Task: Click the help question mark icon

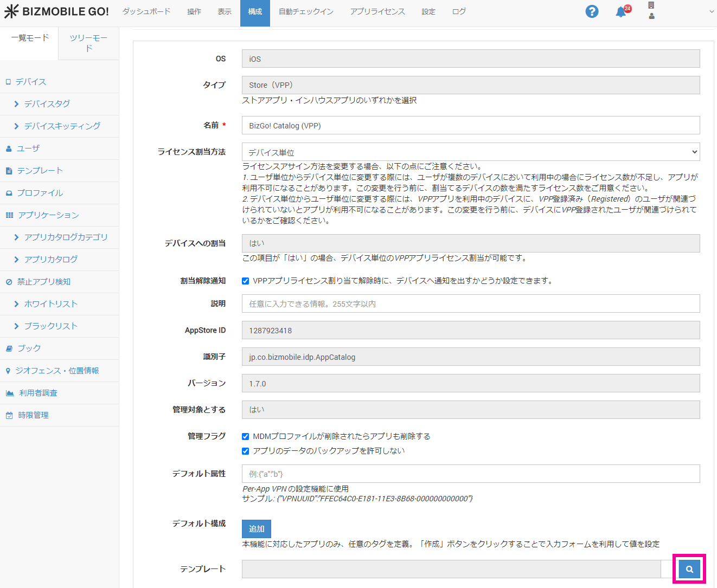Action: click(x=592, y=11)
